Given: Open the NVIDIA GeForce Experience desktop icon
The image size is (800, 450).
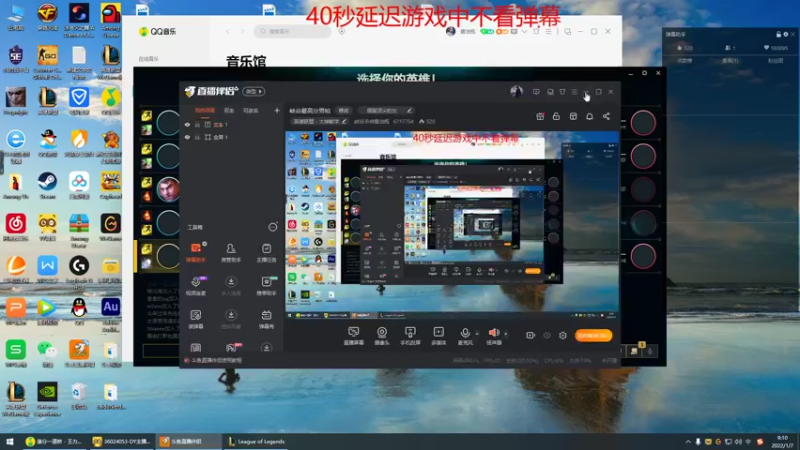Looking at the screenshot, I should coord(47,398).
